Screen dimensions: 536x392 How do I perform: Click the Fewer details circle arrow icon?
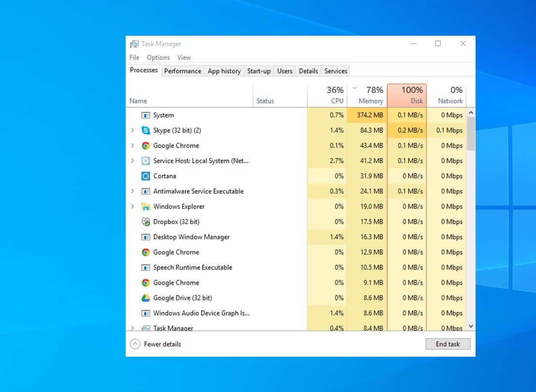(x=135, y=344)
